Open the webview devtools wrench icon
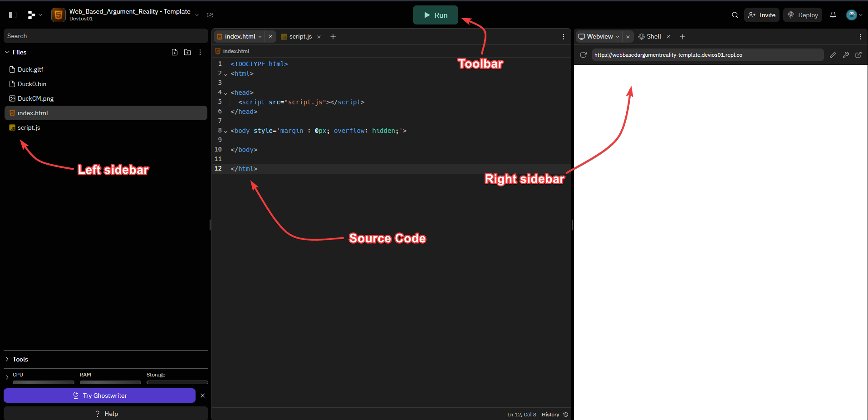This screenshot has height=420, width=868. coord(846,55)
